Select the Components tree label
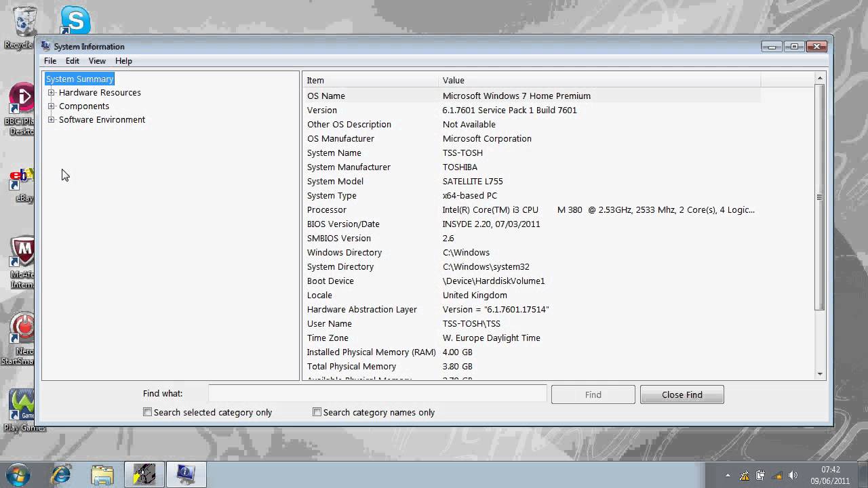The width and height of the screenshot is (868, 488). point(84,106)
